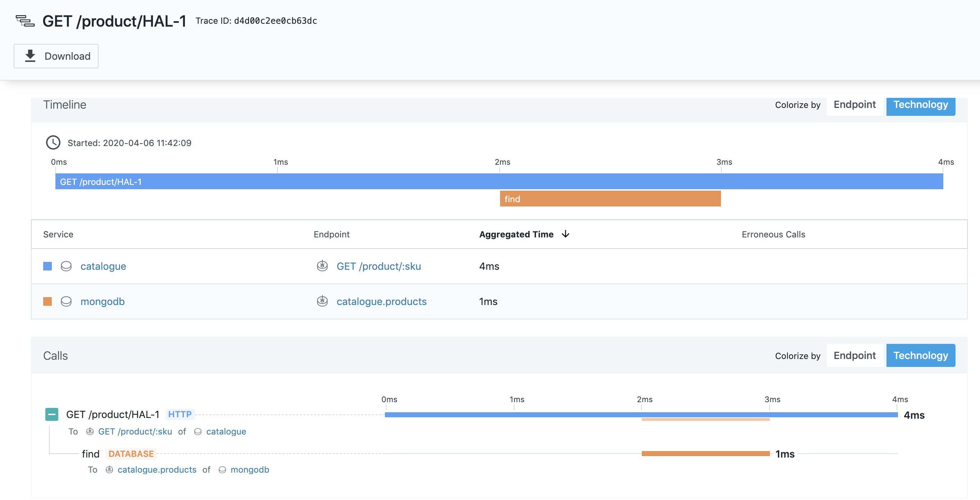Select Technology colorization in the Calls section
The width and height of the screenshot is (980, 500).
921,355
